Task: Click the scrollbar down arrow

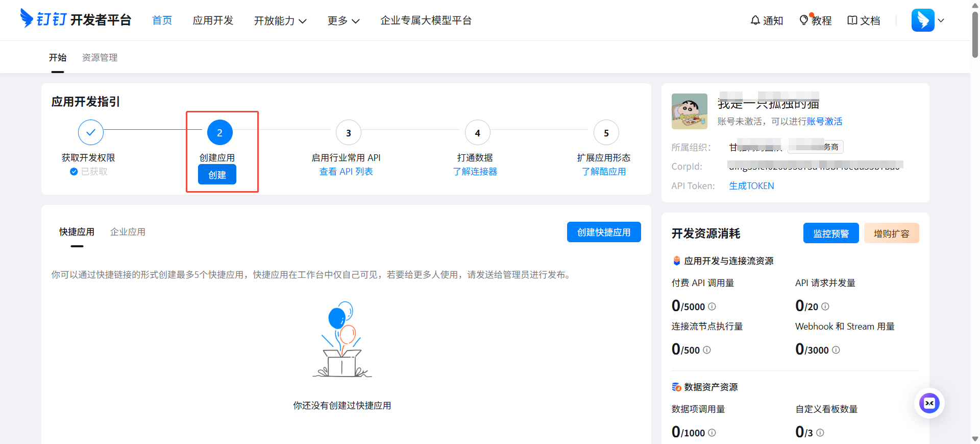Action: 975,439
